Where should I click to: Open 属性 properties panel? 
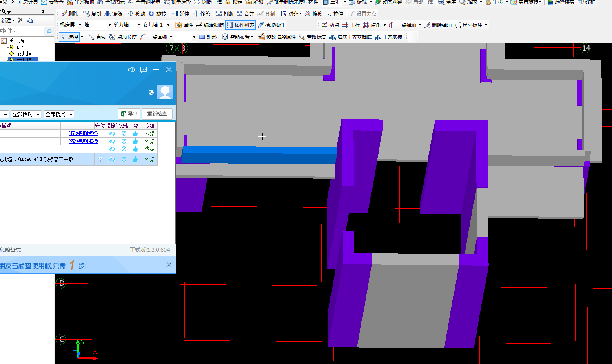[x=184, y=25]
